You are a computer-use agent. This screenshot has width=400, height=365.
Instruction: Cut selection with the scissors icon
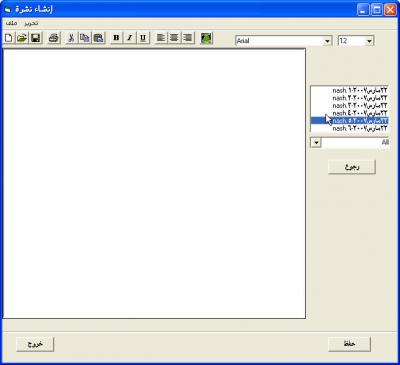71,38
